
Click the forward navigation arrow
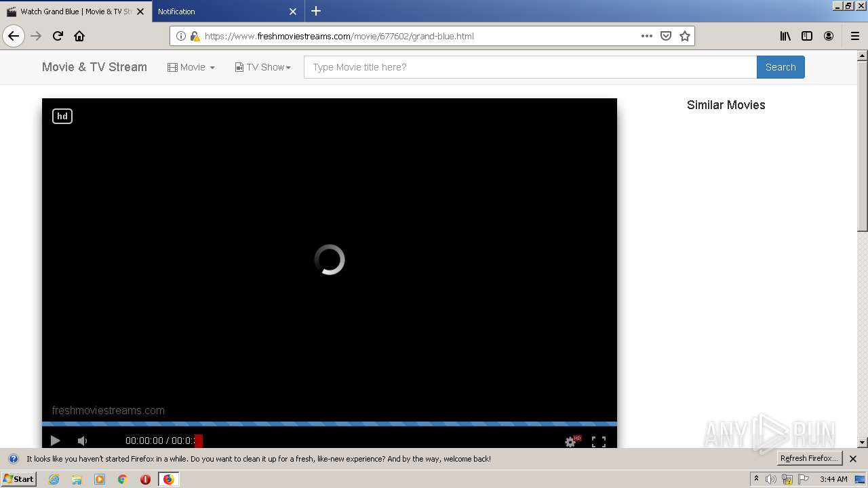[x=36, y=36]
